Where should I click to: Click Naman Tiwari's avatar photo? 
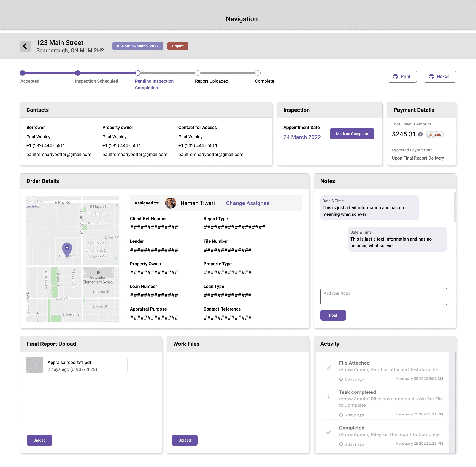(x=171, y=203)
